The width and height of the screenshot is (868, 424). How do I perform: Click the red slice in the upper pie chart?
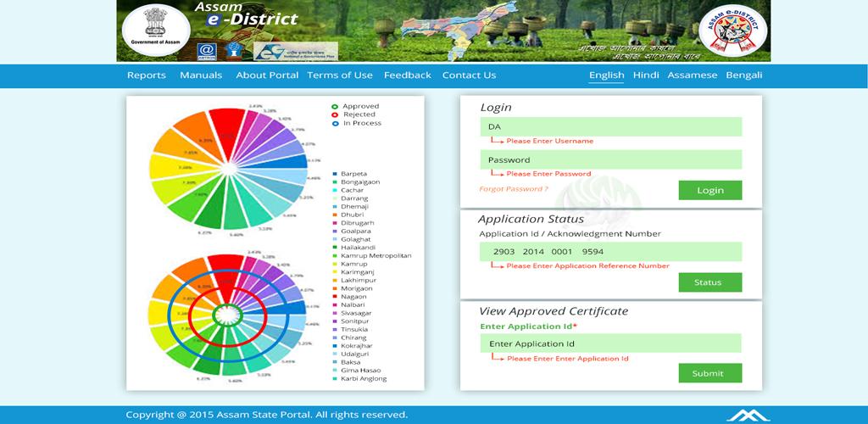point(227,130)
